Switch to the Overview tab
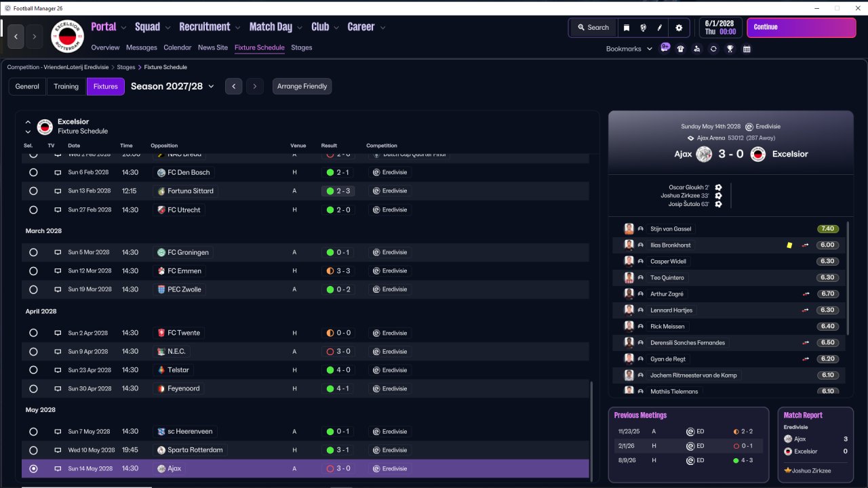The width and height of the screenshot is (868, 488). (105, 47)
